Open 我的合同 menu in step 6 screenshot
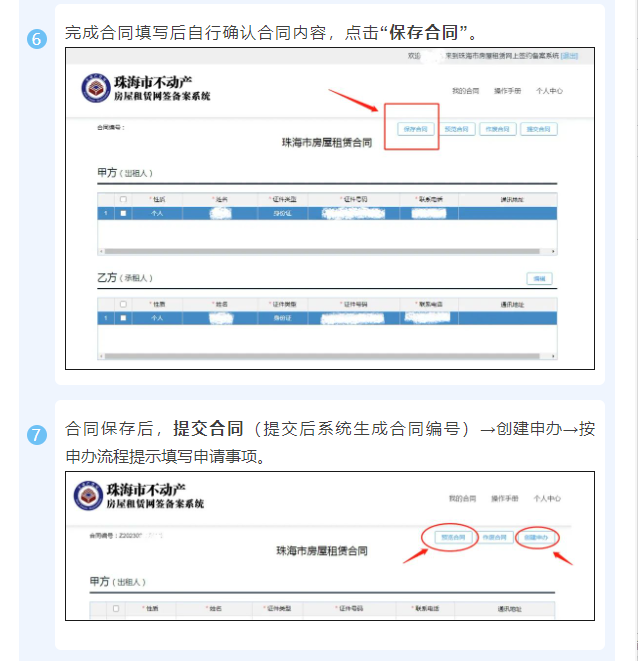 coord(465,90)
